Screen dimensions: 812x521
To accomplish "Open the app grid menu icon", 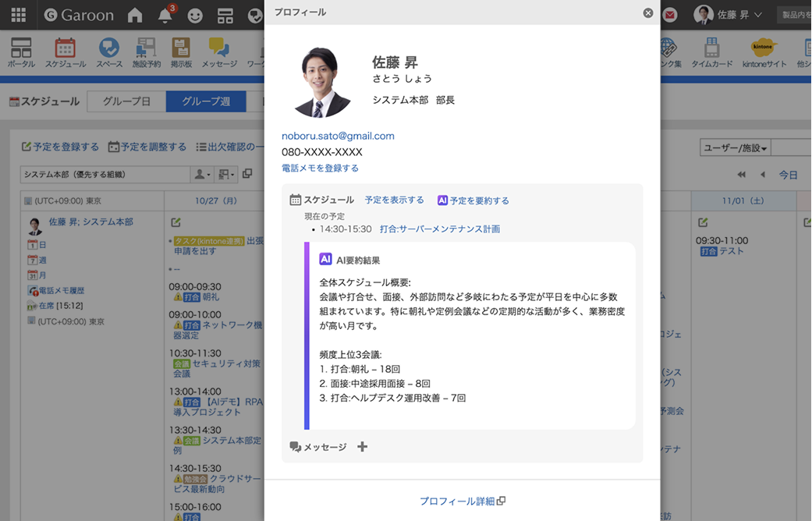I will (18, 15).
